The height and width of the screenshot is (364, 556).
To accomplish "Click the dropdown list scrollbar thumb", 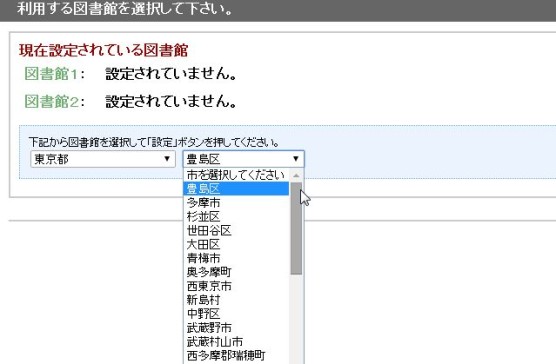I will [296, 229].
